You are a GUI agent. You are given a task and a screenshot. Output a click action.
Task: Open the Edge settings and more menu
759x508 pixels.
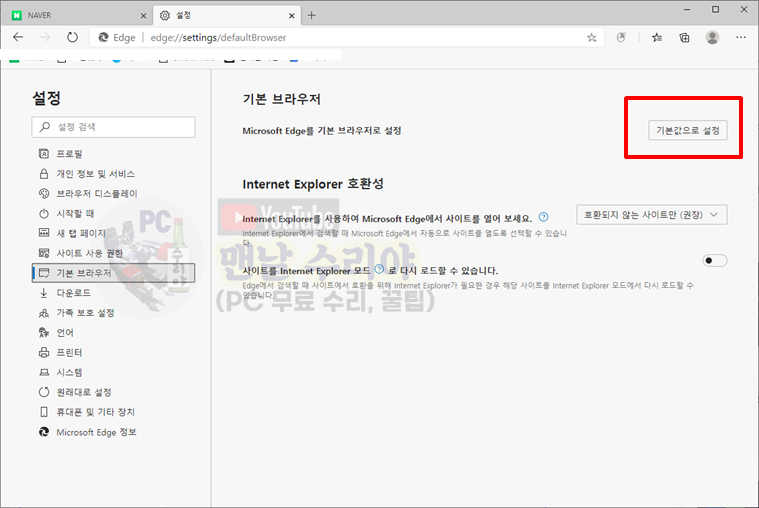[x=741, y=37]
